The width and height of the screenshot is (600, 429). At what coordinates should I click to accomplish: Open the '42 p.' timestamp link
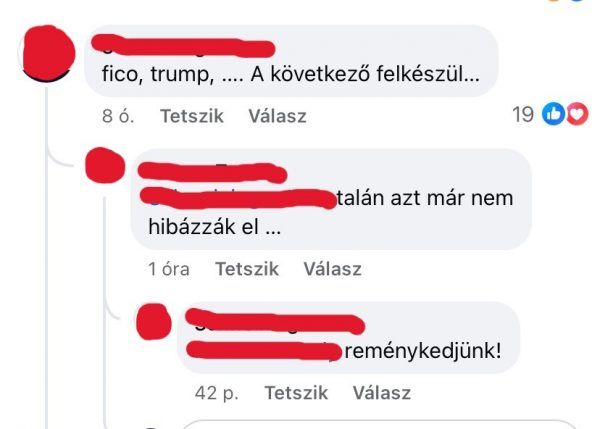click(217, 393)
